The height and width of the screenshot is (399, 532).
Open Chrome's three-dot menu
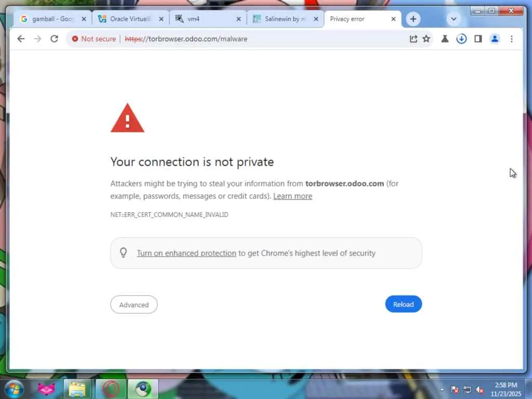(512, 39)
